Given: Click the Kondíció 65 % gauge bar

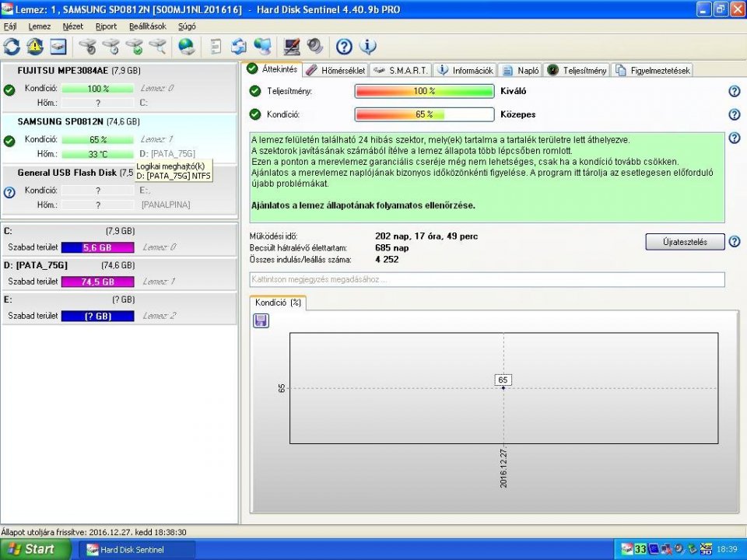Looking at the screenshot, I should (424, 114).
